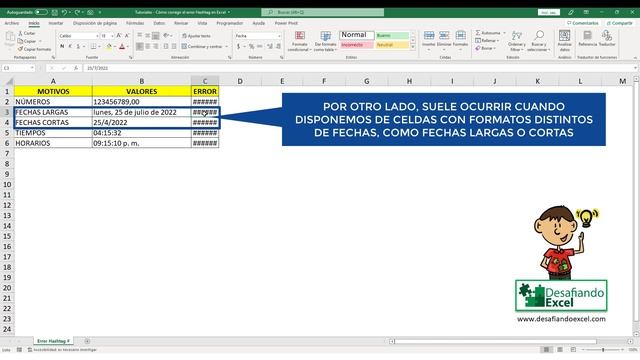The height and width of the screenshot is (360, 640).
Task: Toggle the Autoguardado switch
Action: [41, 12]
